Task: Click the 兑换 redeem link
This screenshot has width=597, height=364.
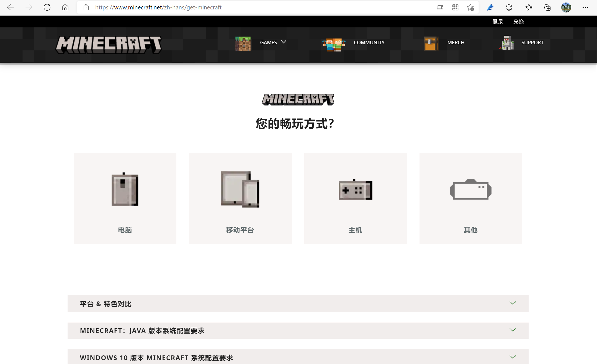Action: [518, 22]
